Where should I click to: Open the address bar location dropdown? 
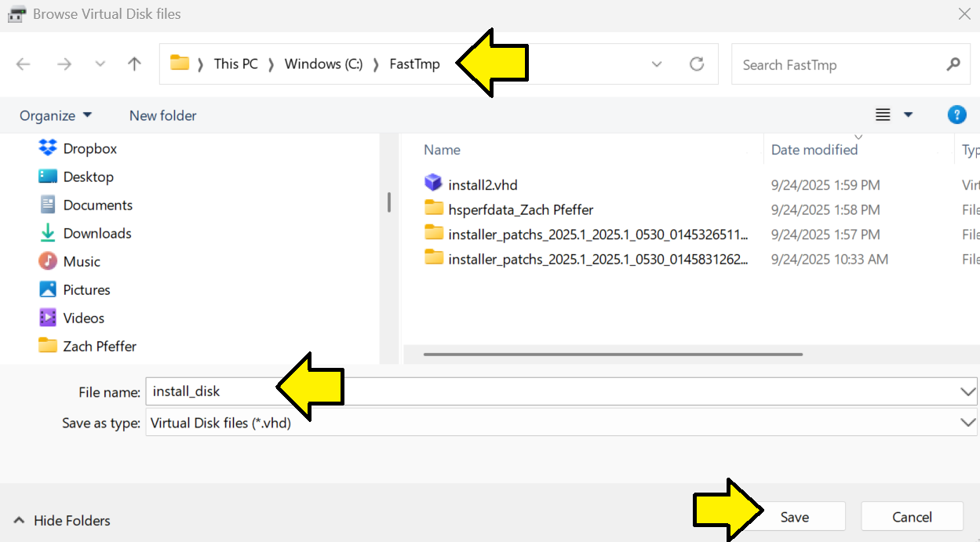[657, 64]
